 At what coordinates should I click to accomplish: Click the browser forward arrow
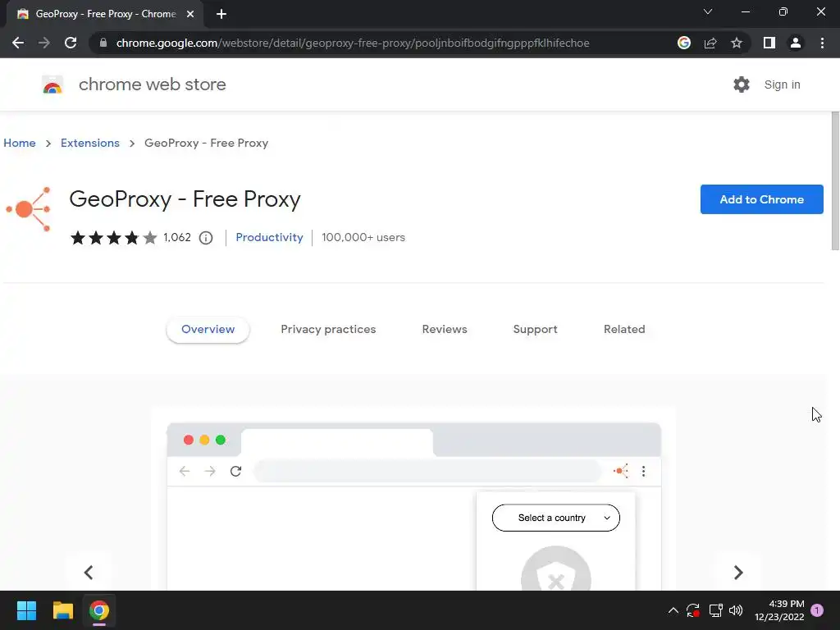(44, 43)
